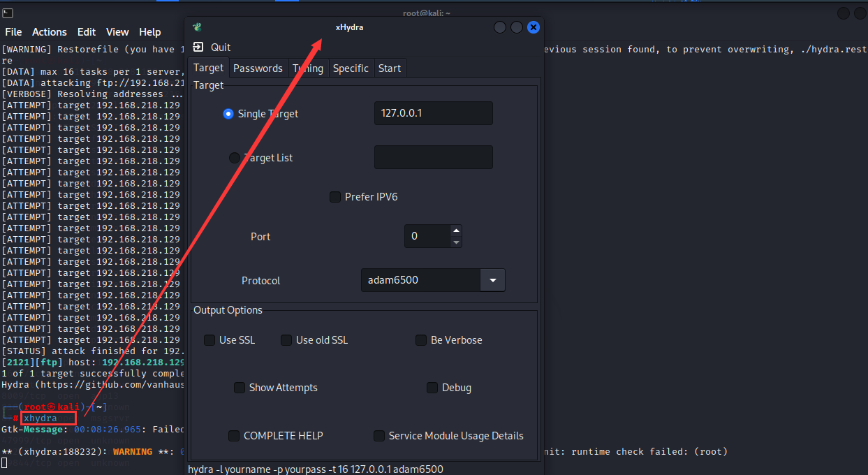Enable Prefer IPV6 checkbox
The width and height of the screenshot is (868, 475).
335,197
